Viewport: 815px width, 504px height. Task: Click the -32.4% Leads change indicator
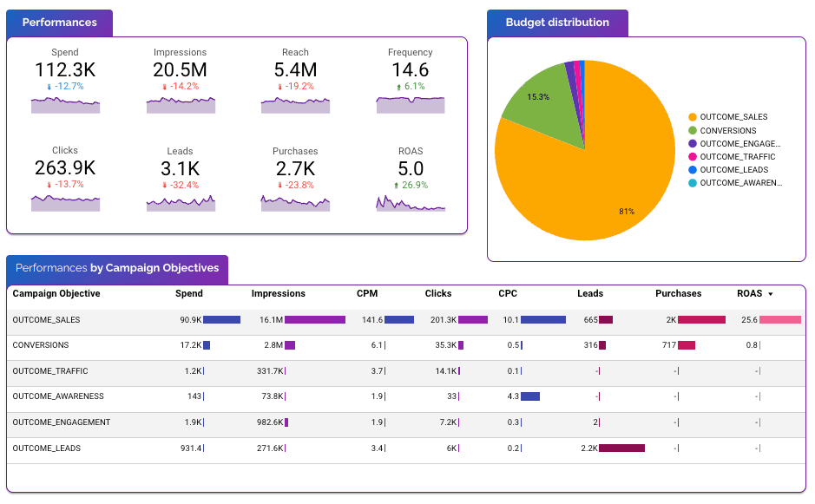(180, 185)
